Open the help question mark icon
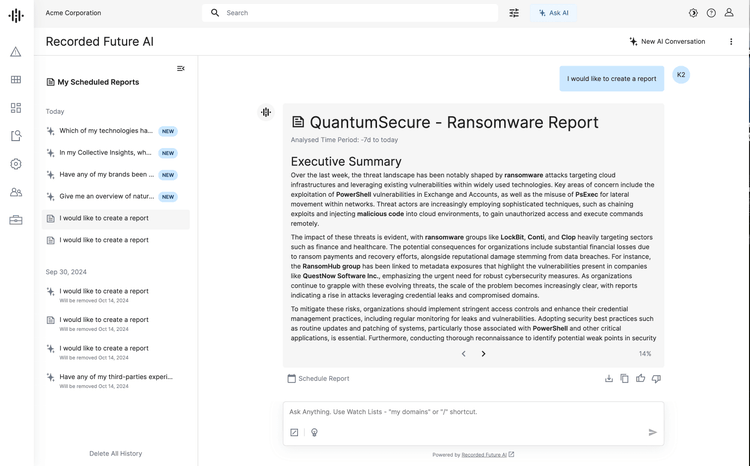 tap(711, 13)
